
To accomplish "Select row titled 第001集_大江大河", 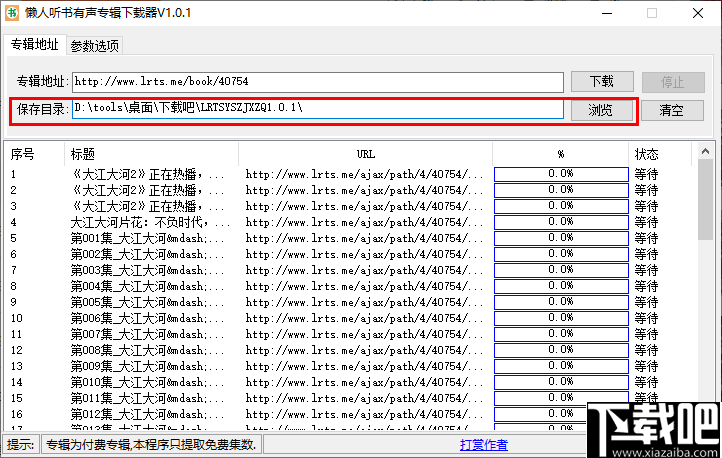I will coord(147,238).
